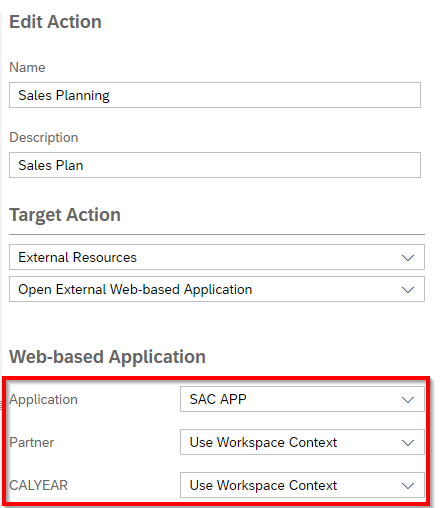Click the Edit Action heading

pyautogui.click(x=55, y=22)
